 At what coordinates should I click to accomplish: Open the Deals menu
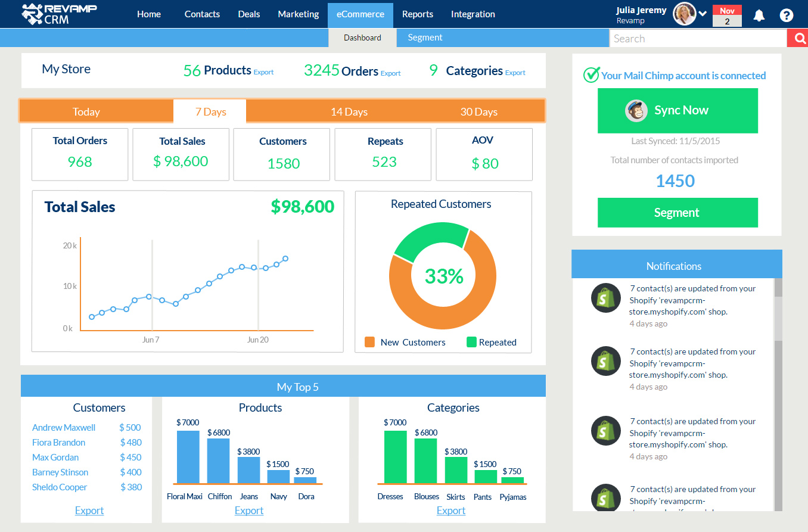coord(248,14)
